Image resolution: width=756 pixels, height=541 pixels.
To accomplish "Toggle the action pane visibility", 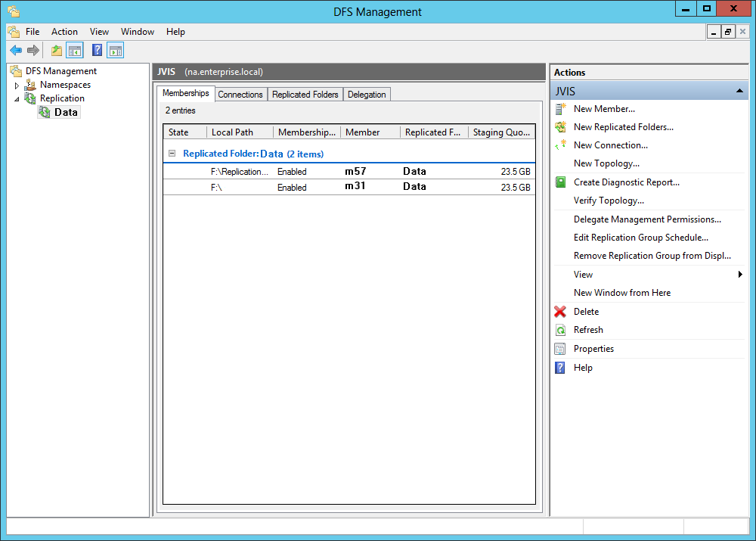I will [115, 50].
